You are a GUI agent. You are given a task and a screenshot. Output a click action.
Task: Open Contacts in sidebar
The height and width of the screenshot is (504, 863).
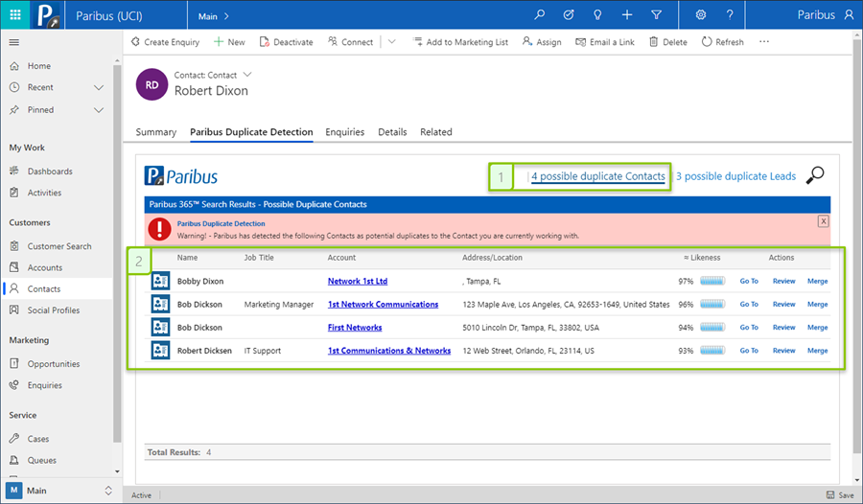pos(44,288)
